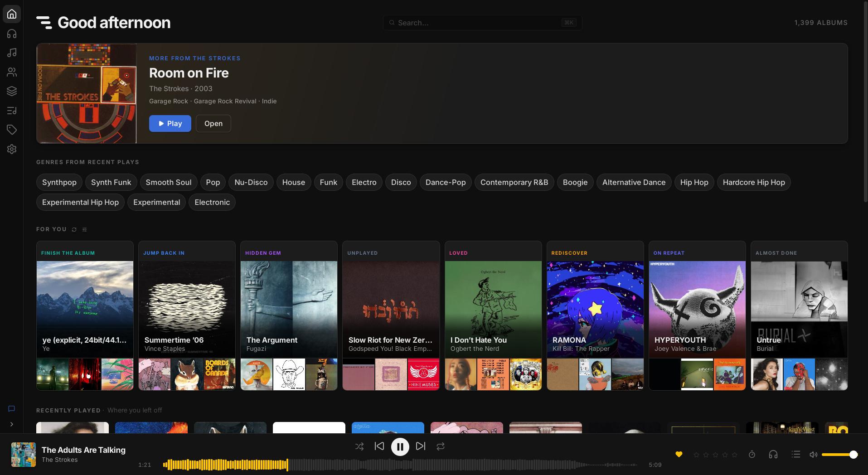Image resolution: width=868 pixels, height=475 pixels.
Task: Open the Room on Fire album
Action: [213, 123]
